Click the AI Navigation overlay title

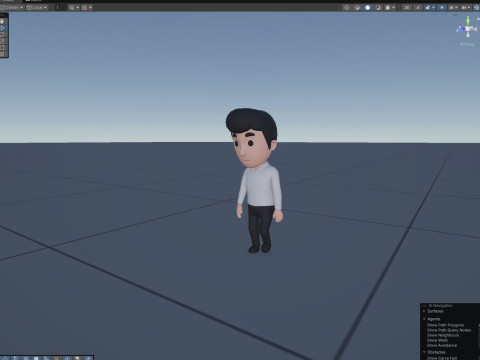coord(441,306)
